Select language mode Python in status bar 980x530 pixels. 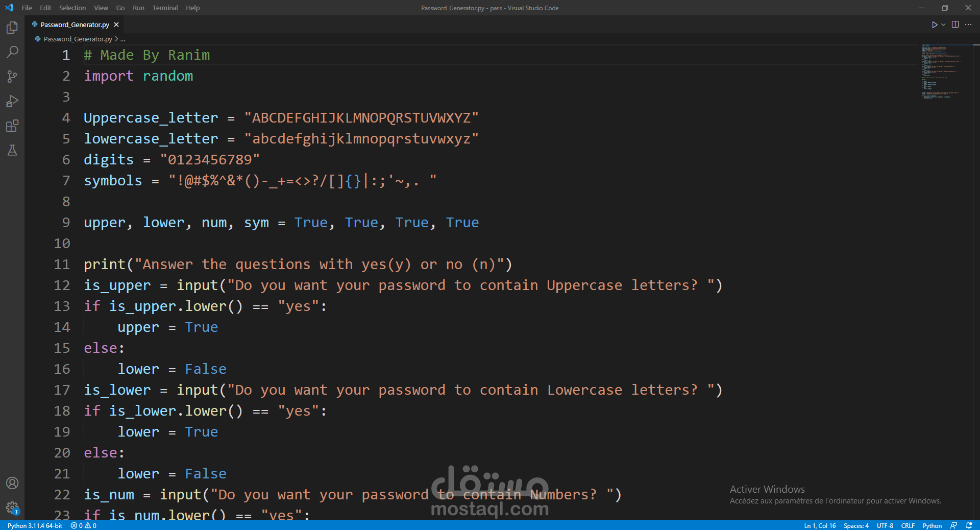click(x=932, y=525)
